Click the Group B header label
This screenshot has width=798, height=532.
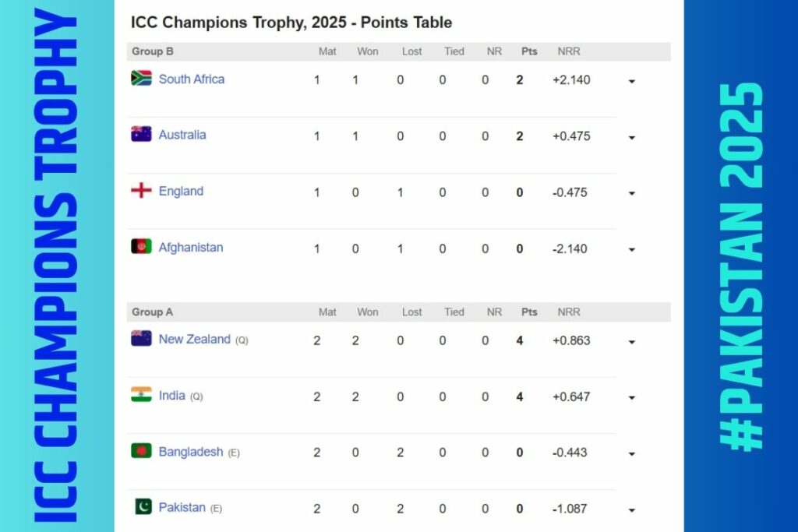153,51
